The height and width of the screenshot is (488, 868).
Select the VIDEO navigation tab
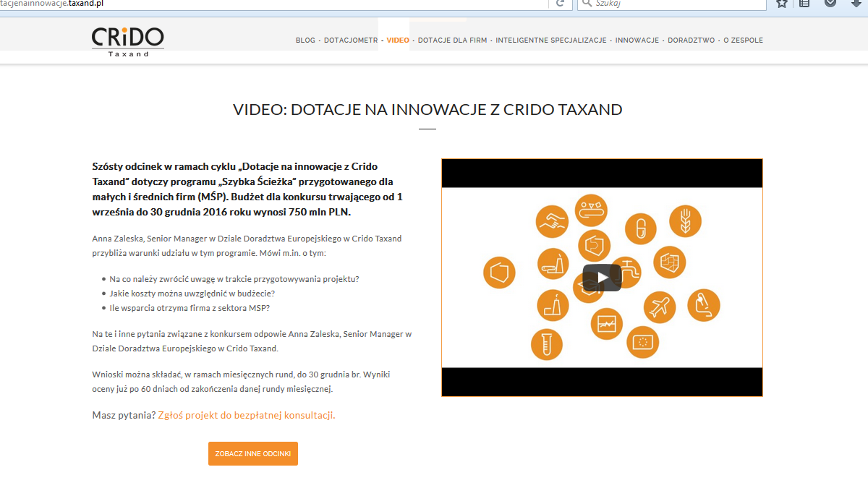(x=398, y=40)
